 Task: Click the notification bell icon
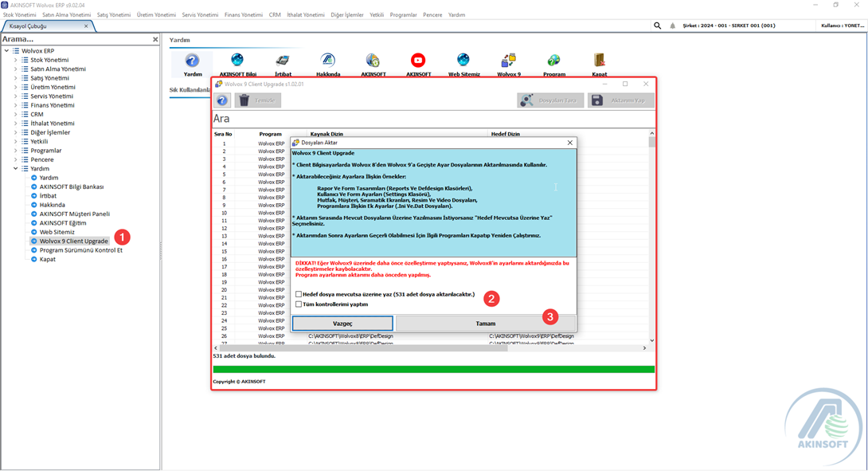(673, 26)
